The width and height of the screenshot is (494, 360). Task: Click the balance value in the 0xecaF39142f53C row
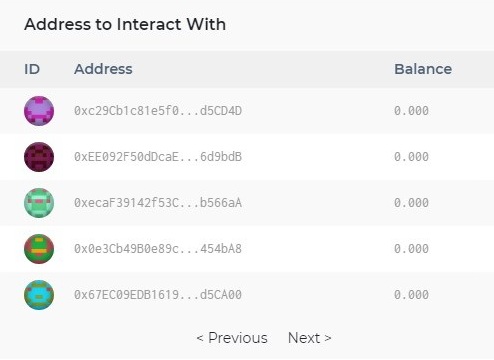pos(411,203)
